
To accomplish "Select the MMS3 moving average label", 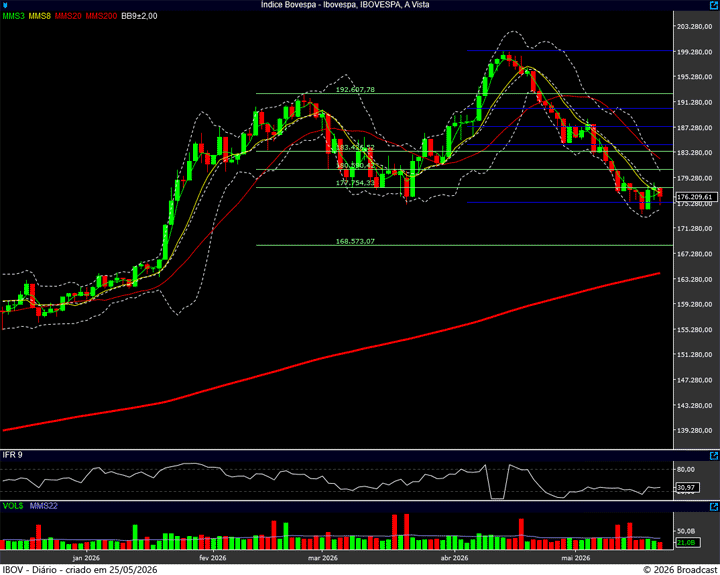I will [x=14, y=16].
